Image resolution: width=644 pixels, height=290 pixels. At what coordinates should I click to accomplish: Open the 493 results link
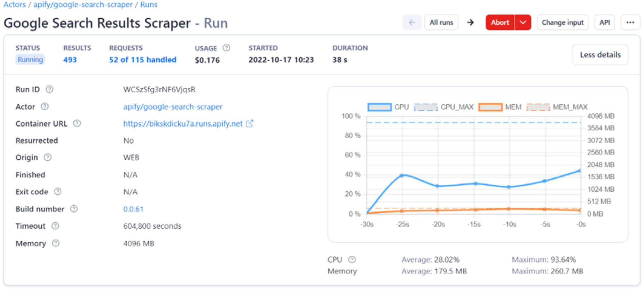(x=70, y=60)
